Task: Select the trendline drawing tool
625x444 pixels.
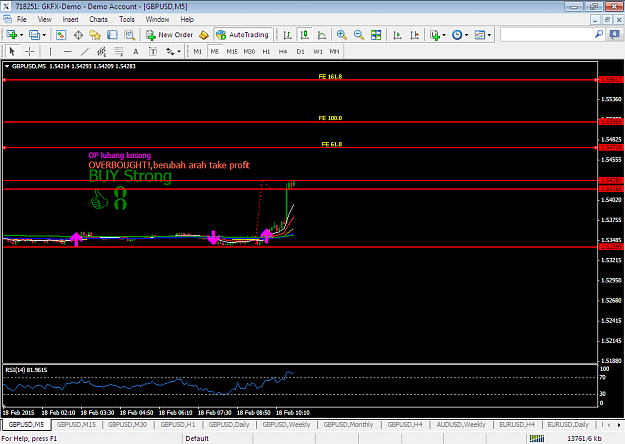Action: click(x=85, y=51)
